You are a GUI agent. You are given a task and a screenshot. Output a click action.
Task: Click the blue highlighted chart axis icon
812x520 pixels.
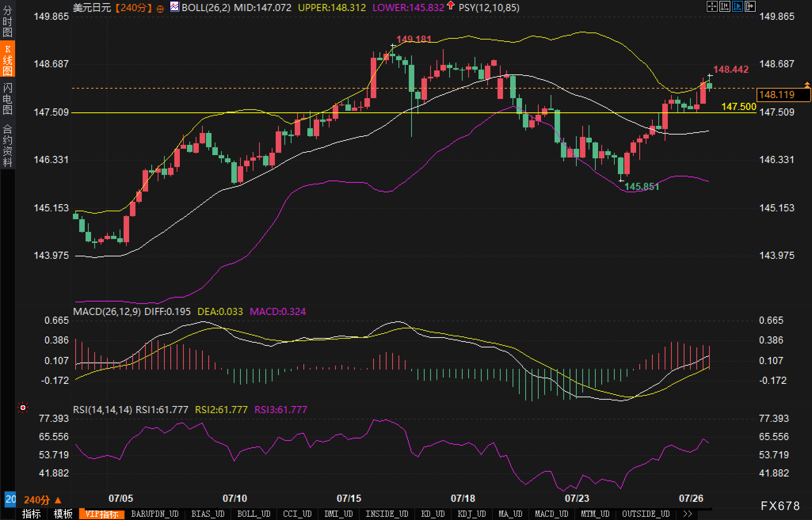click(738, 6)
